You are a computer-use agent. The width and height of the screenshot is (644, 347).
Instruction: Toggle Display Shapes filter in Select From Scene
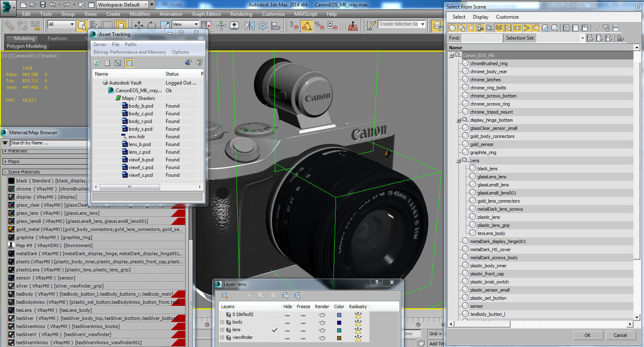tap(462, 28)
